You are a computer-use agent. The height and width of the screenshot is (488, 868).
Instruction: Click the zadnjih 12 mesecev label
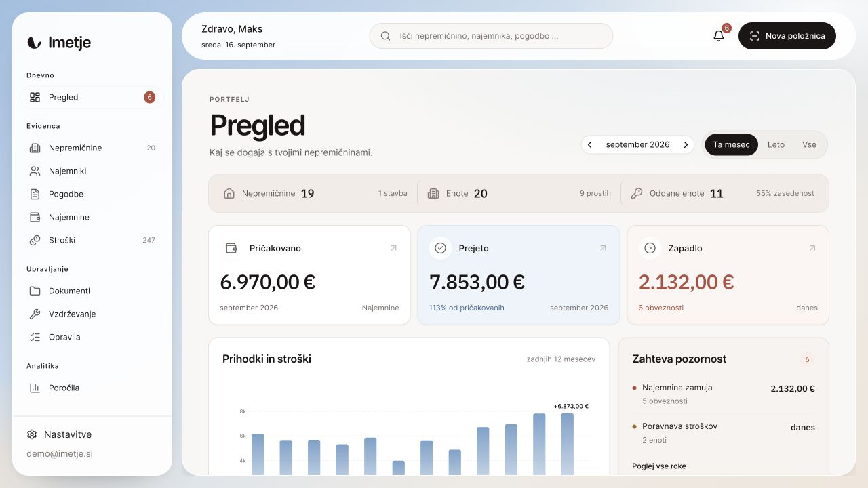click(x=561, y=359)
